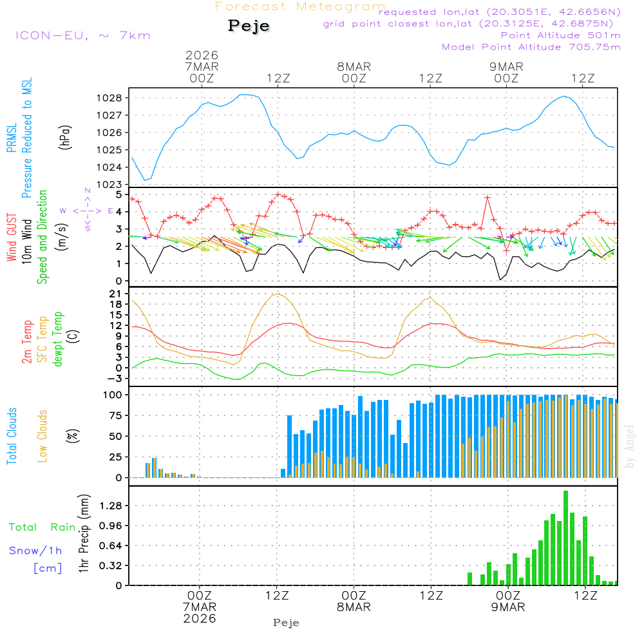The image size is (644, 644).
Task: Click the 9MAR 00Z label on bottom axis
Action: [x=507, y=601]
